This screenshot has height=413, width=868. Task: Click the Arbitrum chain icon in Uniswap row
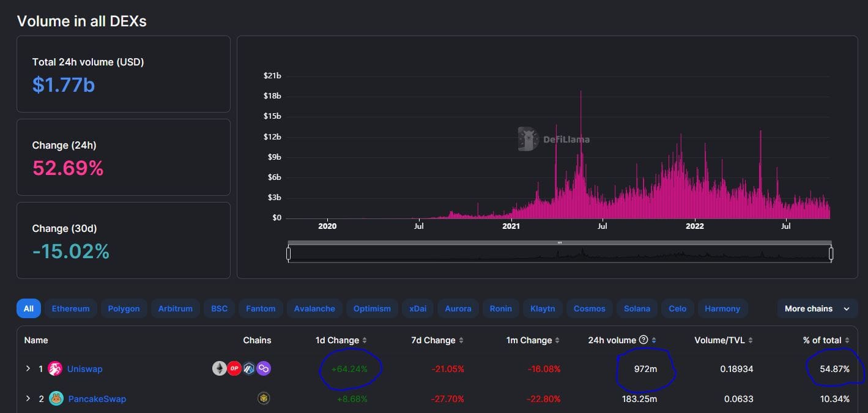click(248, 368)
